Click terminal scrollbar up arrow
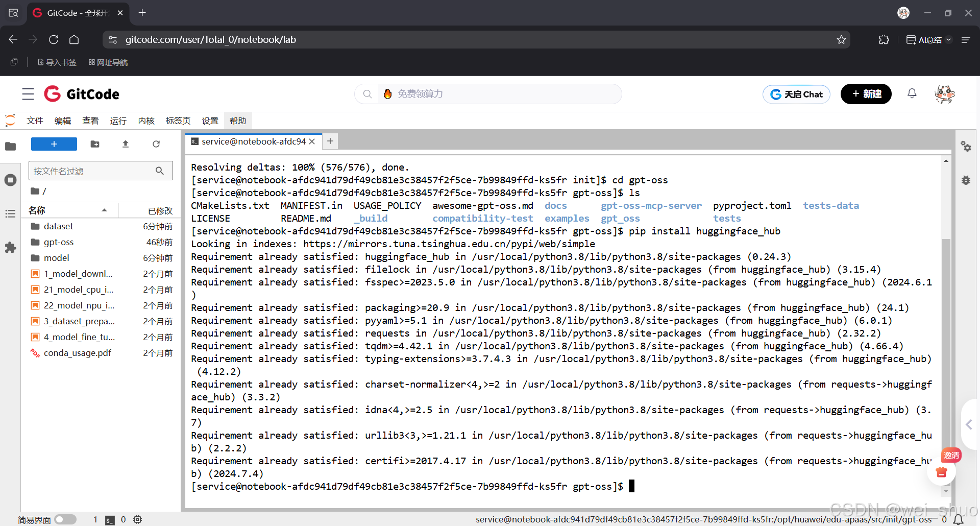 [946, 161]
